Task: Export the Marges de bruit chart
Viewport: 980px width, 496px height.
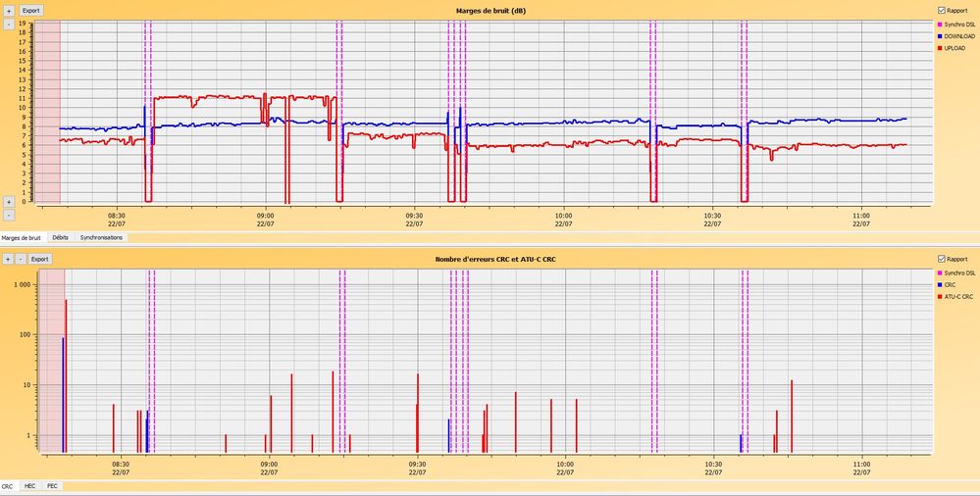Action: (31, 10)
